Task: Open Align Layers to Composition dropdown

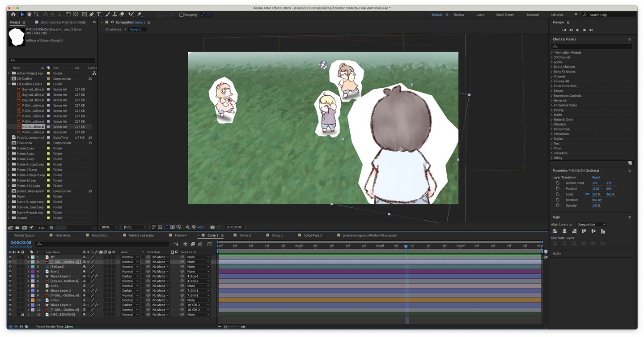Action: [x=591, y=224]
